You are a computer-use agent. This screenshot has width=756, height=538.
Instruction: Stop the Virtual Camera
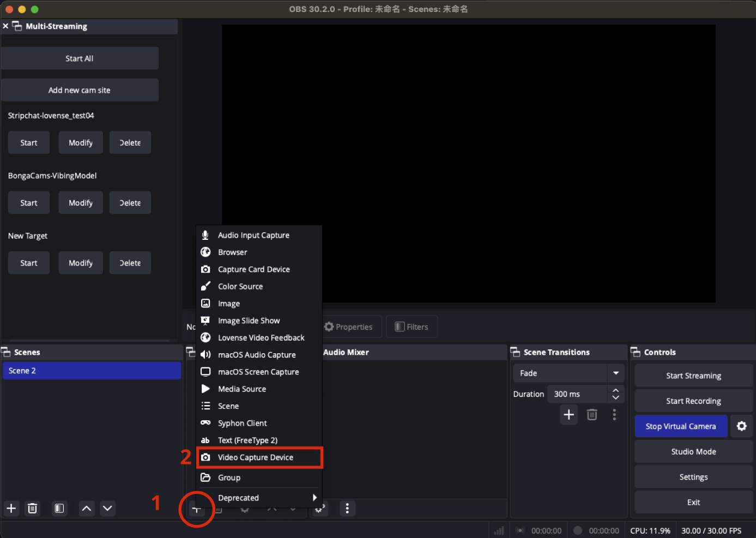tap(681, 426)
